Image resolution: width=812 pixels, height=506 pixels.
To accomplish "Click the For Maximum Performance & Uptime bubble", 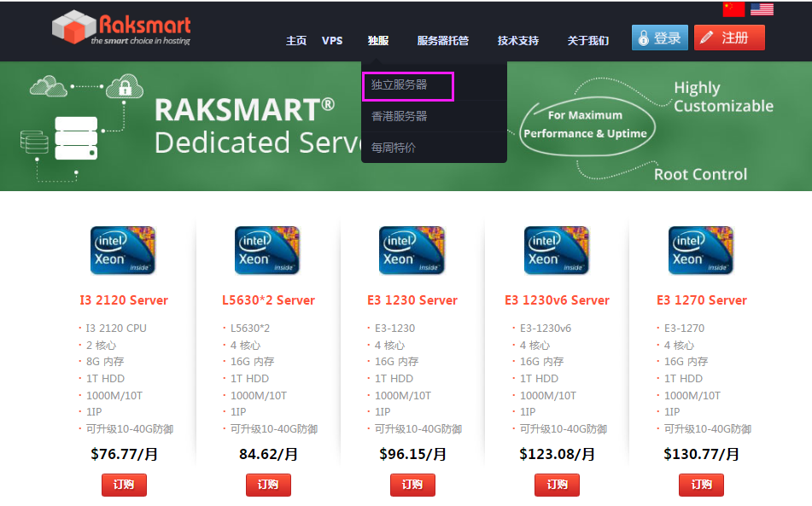I will tap(587, 125).
